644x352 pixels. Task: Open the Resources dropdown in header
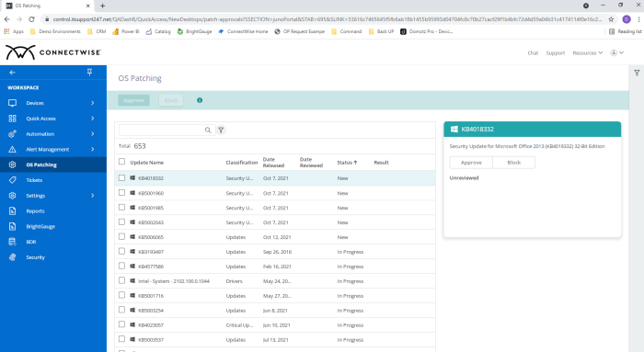[587, 53]
